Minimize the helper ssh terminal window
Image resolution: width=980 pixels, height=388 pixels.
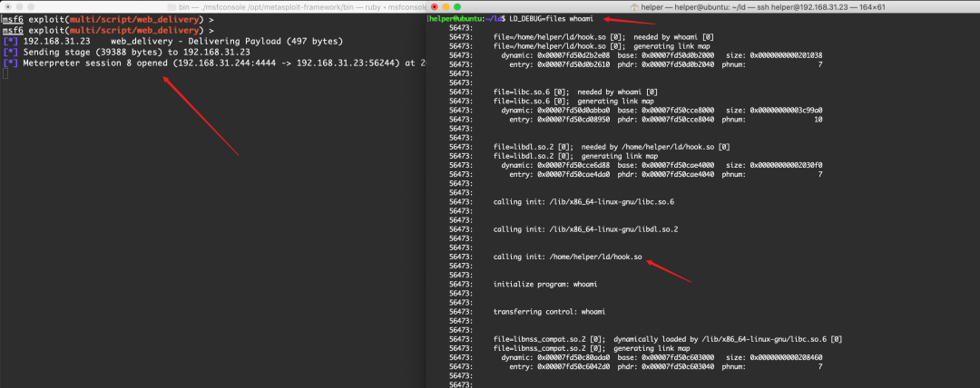(446, 6)
